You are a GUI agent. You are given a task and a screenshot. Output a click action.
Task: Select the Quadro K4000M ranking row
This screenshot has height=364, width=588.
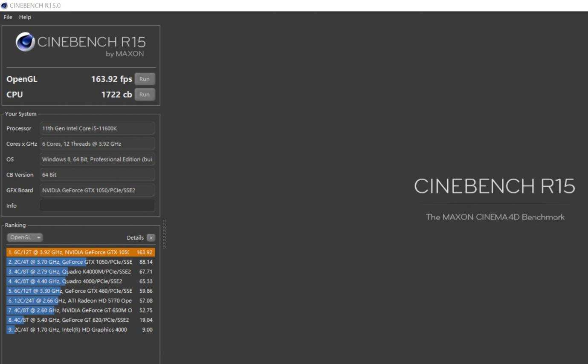(81, 272)
